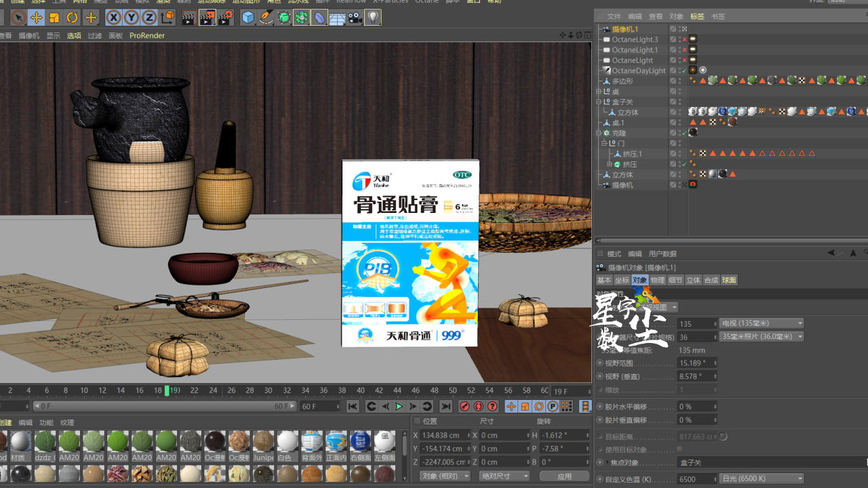Screen dimensions: 868x488
Task: Activate the Move tool in toolbar
Action: click(x=37, y=18)
